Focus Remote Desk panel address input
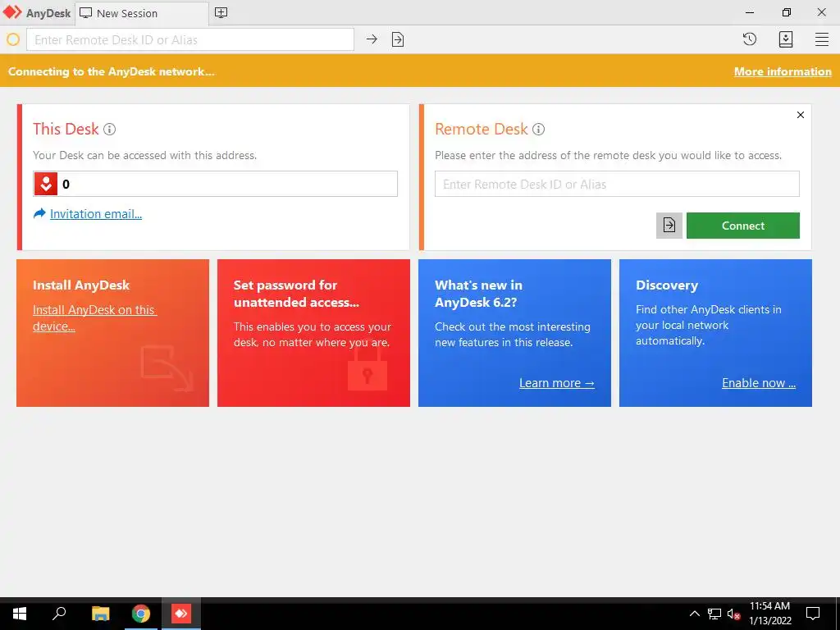 pos(617,184)
